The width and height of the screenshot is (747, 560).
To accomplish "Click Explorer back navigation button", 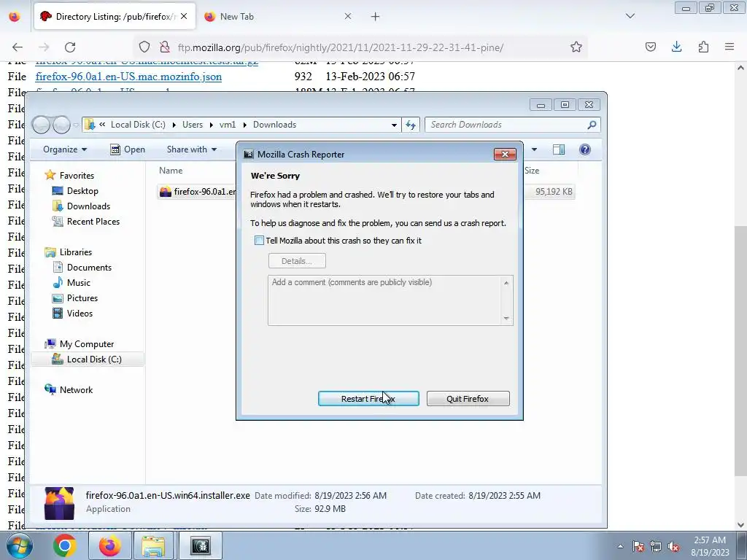I will [41, 125].
